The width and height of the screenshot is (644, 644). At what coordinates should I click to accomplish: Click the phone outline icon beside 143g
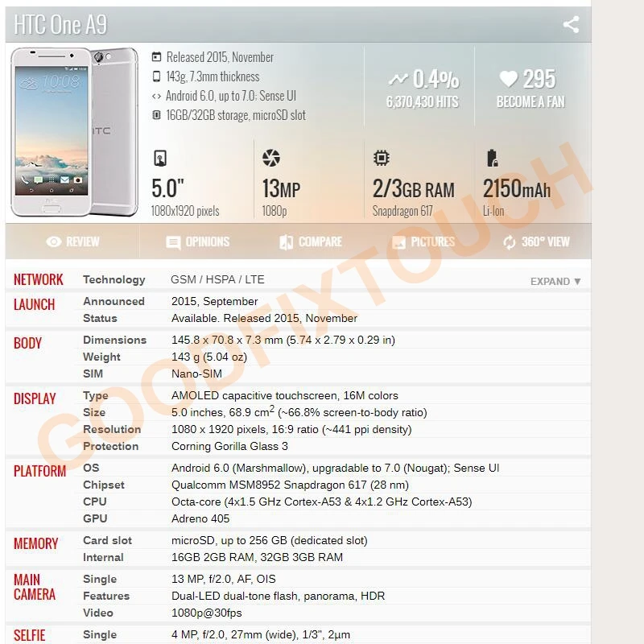(156, 76)
